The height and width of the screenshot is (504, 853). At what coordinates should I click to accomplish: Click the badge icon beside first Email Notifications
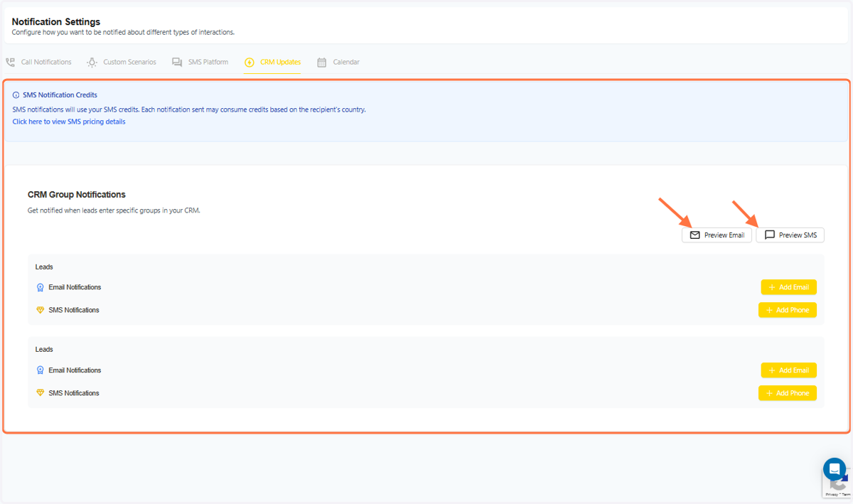pos(41,288)
